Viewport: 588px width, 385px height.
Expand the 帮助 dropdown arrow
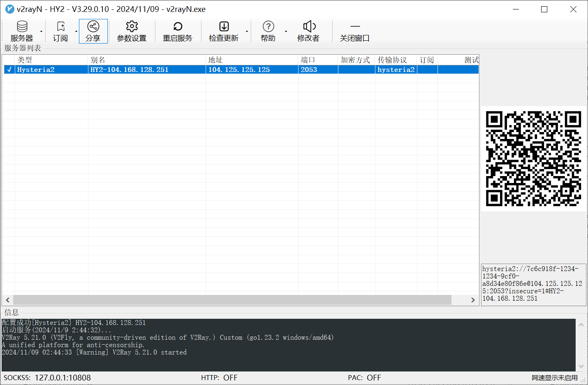tap(286, 32)
